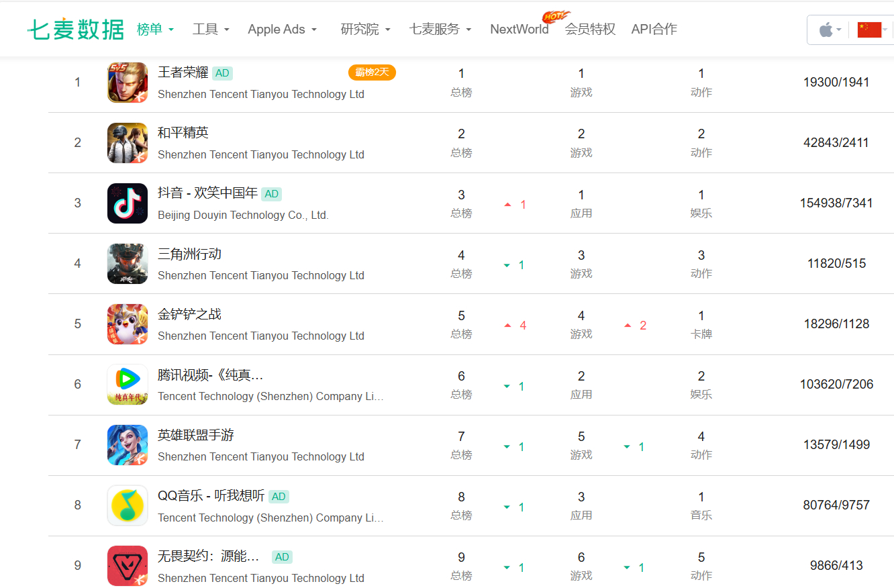The width and height of the screenshot is (894, 588).
Task: Expand the Apple Ads dropdown
Action: [x=282, y=30]
